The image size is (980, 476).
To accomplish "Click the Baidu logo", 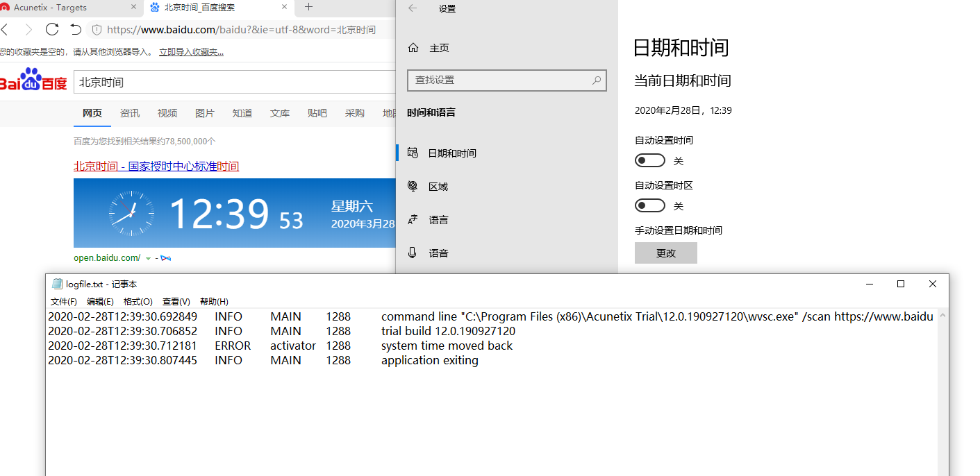I will pyautogui.click(x=33, y=80).
